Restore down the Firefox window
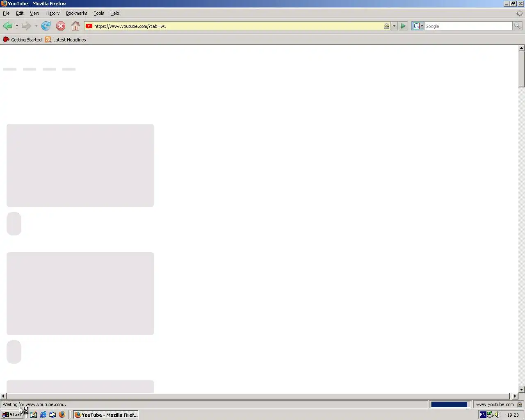Viewport: 525px width, 420px height. click(x=513, y=3)
